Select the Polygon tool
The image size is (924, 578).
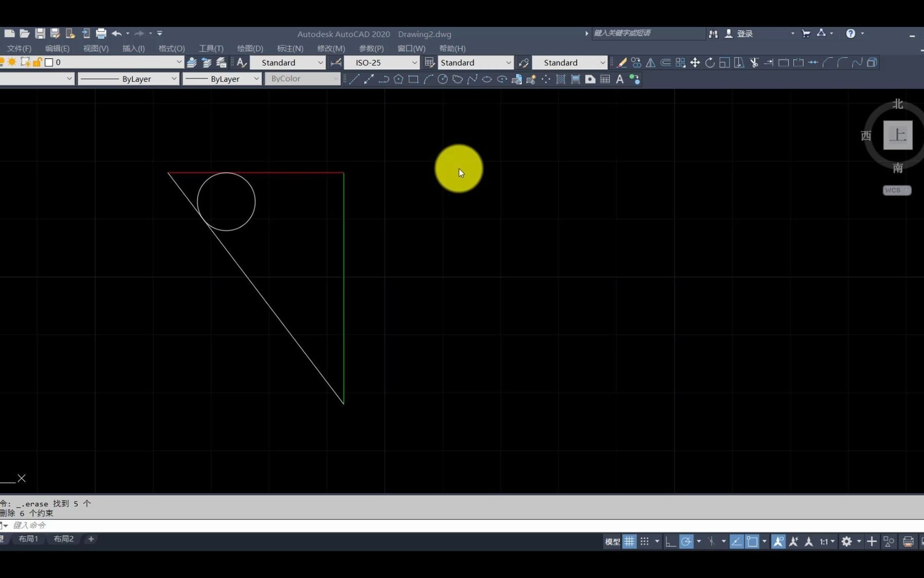(399, 79)
